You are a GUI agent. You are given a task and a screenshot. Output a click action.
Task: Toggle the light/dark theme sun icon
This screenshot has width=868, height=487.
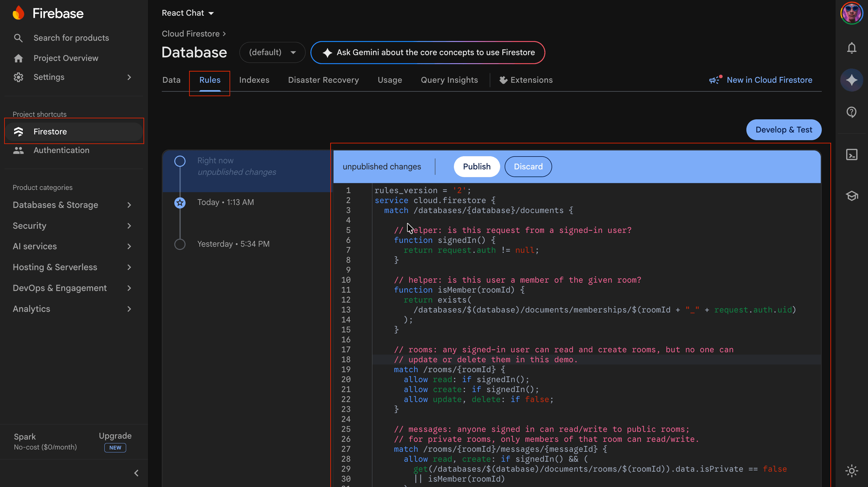852,471
